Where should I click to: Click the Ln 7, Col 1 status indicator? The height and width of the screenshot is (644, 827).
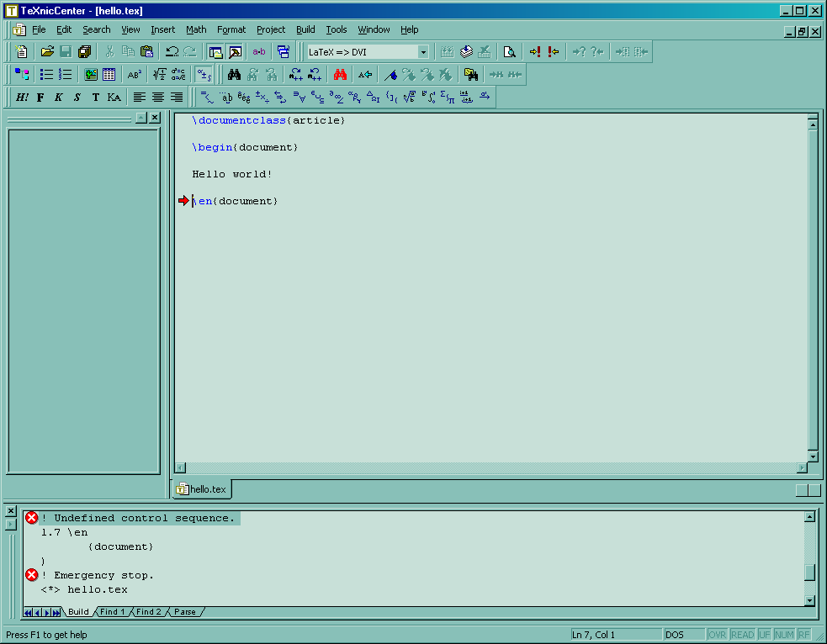pyautogui.click(x=616, y=635)
